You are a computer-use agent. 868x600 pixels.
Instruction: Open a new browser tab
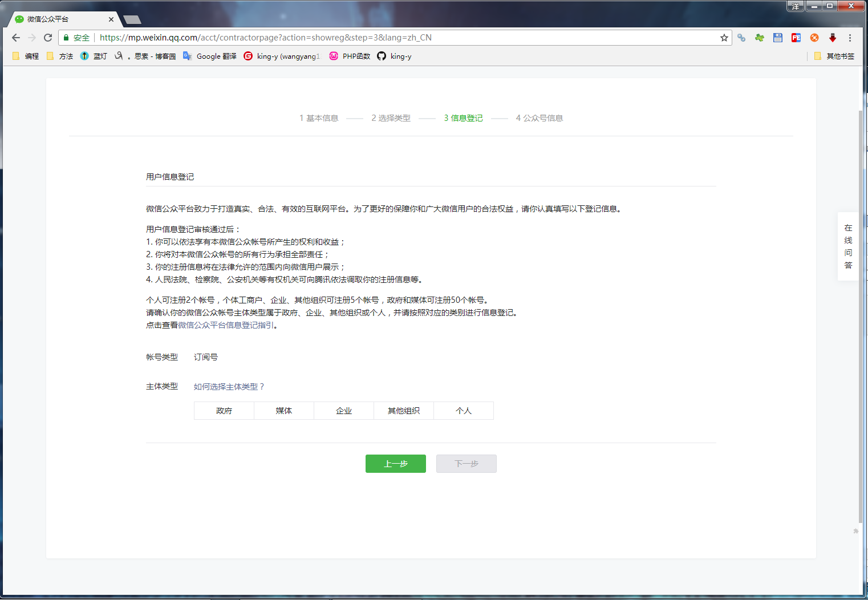132,19
